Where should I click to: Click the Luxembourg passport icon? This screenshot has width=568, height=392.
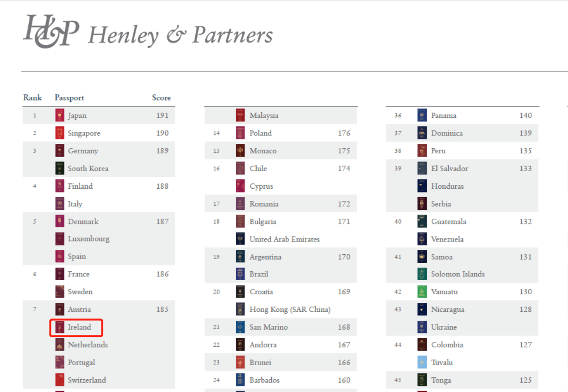(59, 239)
